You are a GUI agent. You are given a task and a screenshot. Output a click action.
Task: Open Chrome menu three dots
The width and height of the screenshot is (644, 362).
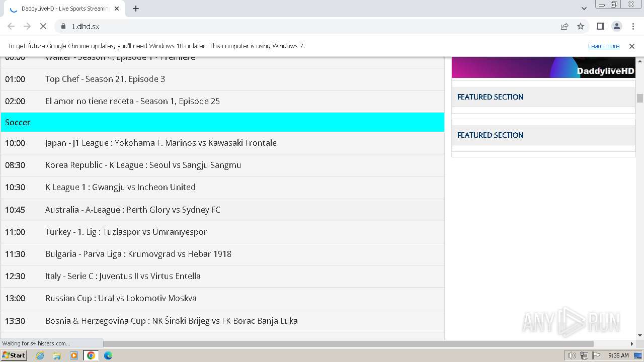[632, 26]
